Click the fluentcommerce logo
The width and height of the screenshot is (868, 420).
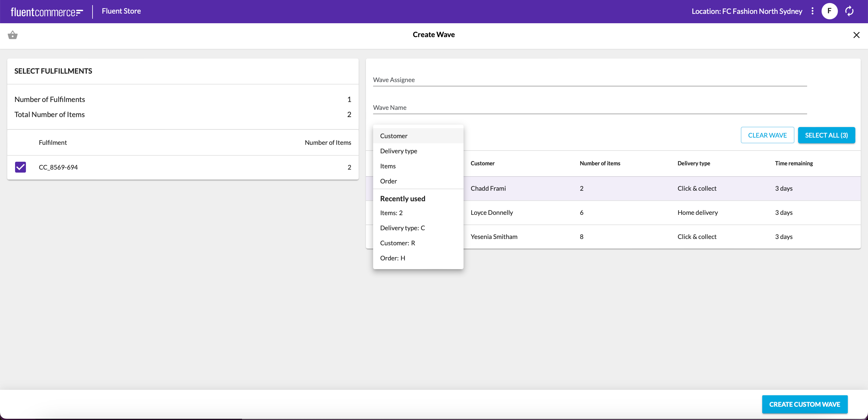pos(47,12)
